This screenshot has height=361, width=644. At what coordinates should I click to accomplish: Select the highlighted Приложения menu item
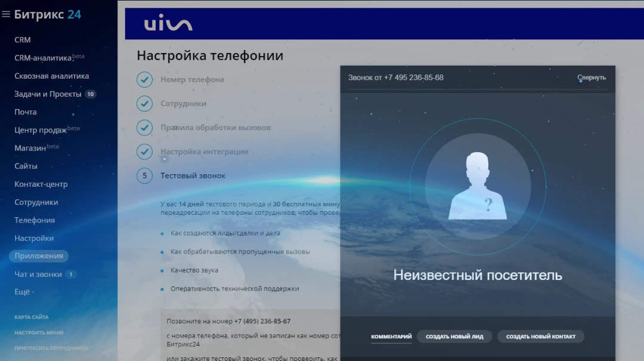pos(39,256)
